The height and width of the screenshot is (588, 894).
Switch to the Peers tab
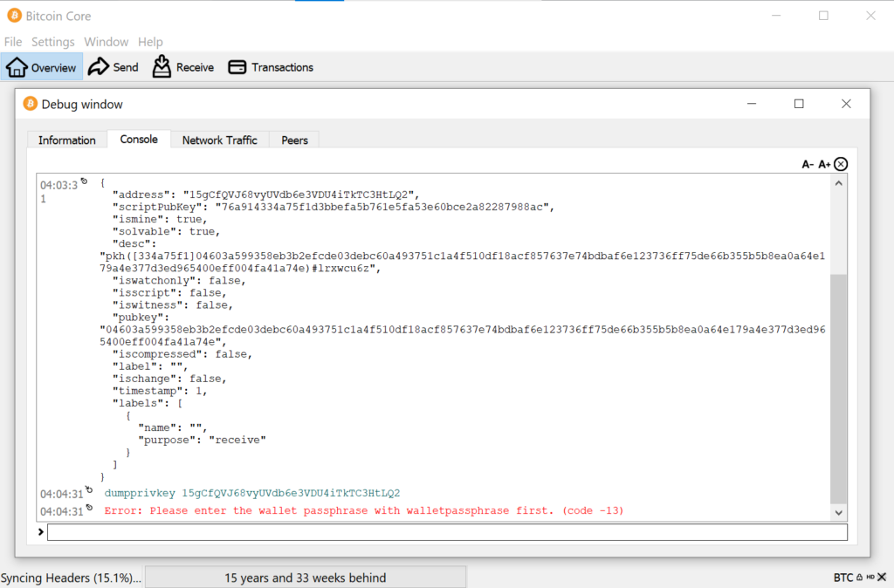(x=294, y=140)
